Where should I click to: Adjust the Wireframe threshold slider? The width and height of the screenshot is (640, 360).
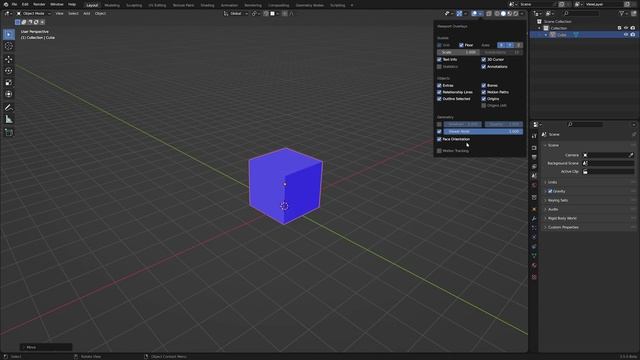coord(462,124)
